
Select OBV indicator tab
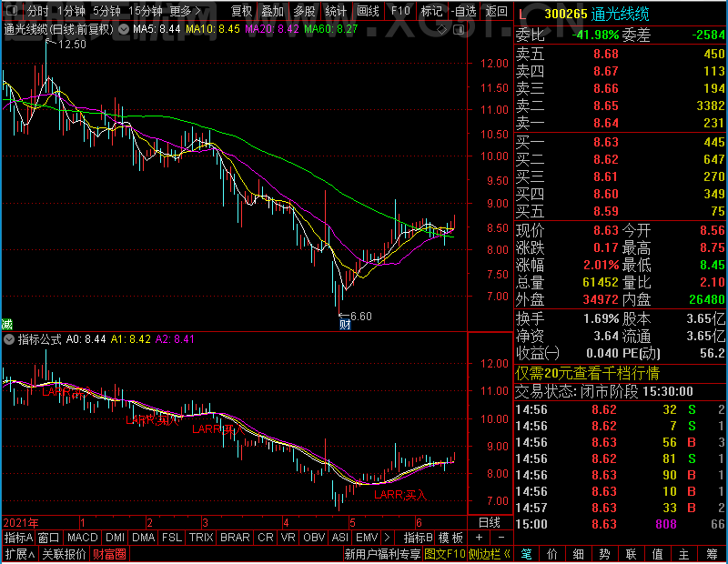314,538
